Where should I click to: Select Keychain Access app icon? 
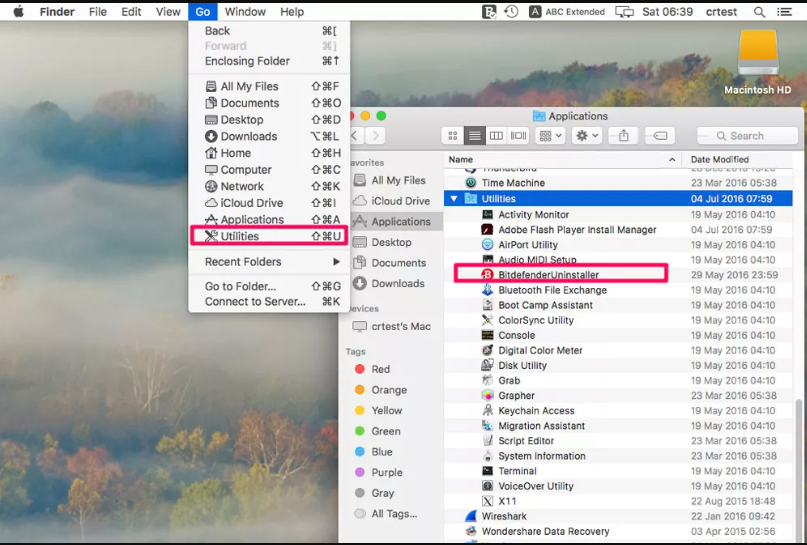[487, 411]
